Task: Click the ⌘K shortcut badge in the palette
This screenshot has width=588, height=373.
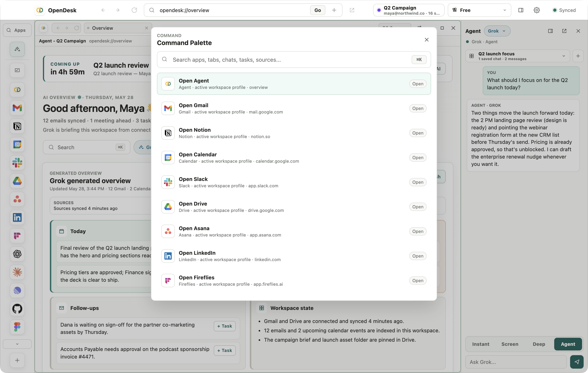Action: (x=419, y=60)
